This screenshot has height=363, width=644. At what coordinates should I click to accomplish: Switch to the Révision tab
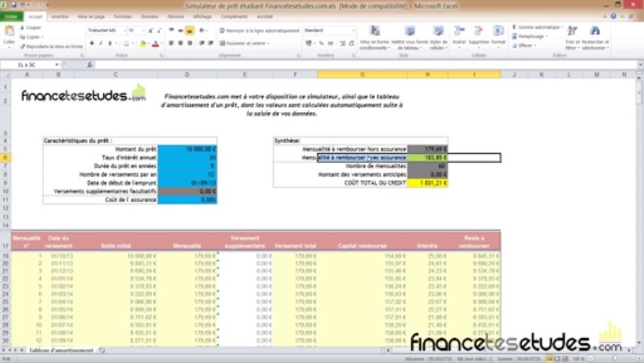pyautogui.click(x=176, y=17)
